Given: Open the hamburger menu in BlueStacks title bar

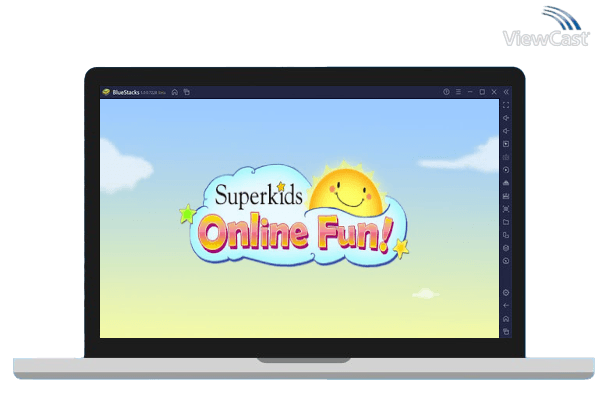Looking at the screenshot, I should [x=458, y=92].
